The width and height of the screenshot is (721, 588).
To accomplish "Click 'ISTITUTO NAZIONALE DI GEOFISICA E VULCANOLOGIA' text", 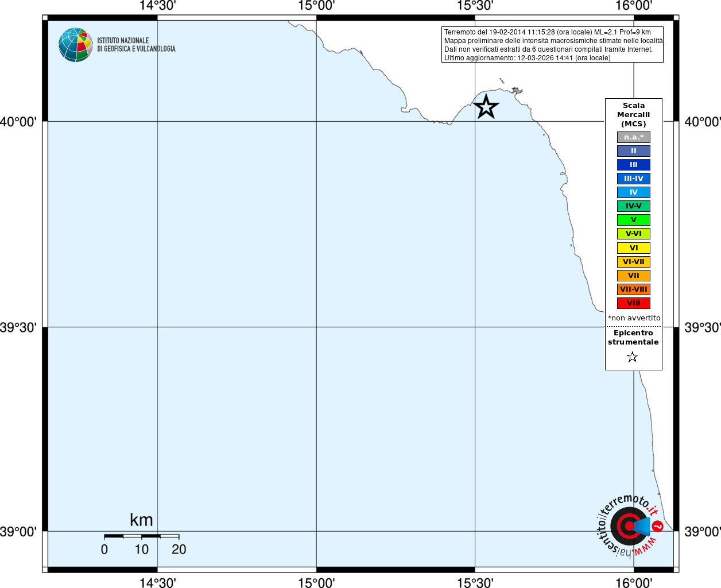I will tap(136, 45).
